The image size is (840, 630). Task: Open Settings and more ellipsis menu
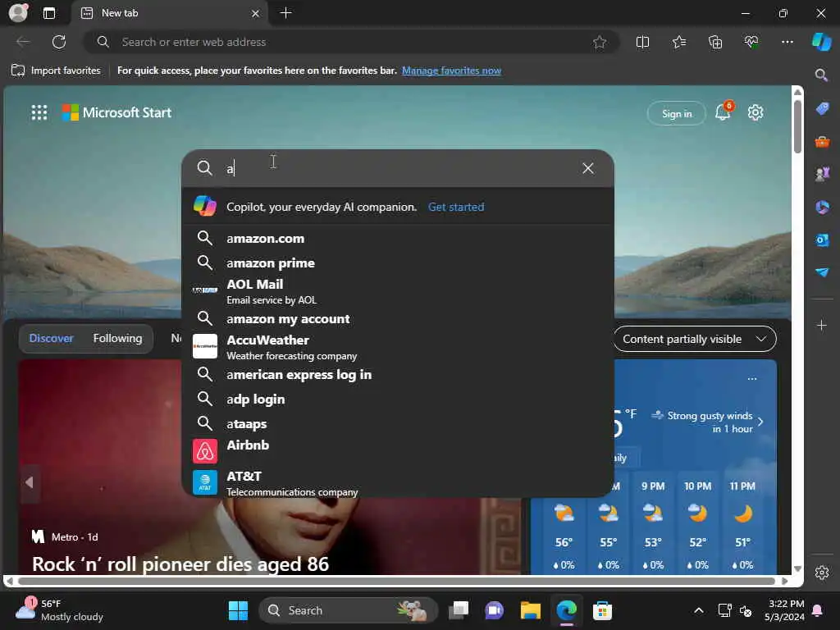[787, 42]
